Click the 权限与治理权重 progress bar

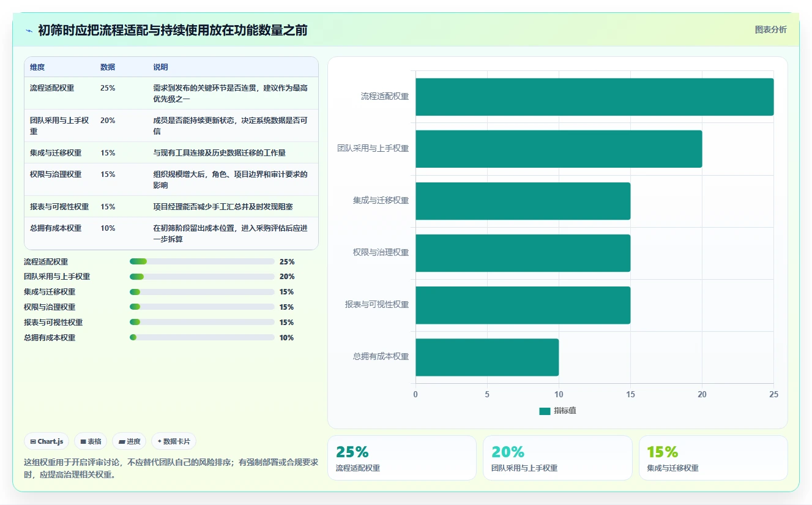click(202, 307)
